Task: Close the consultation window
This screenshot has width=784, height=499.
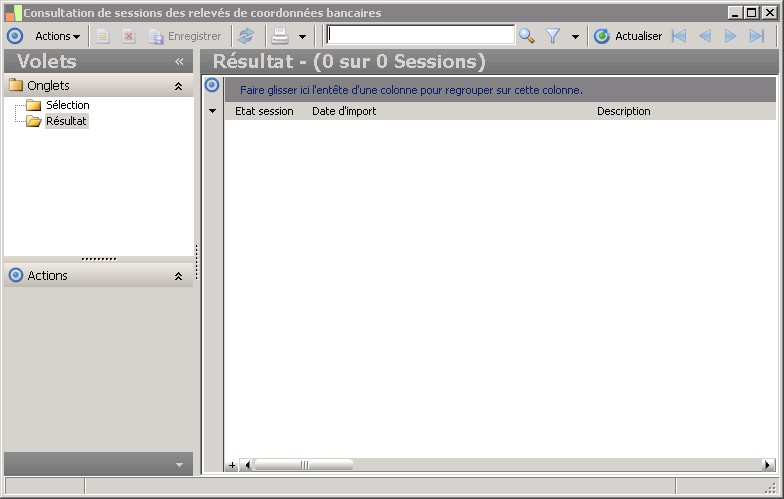Action: coord(770,12)
